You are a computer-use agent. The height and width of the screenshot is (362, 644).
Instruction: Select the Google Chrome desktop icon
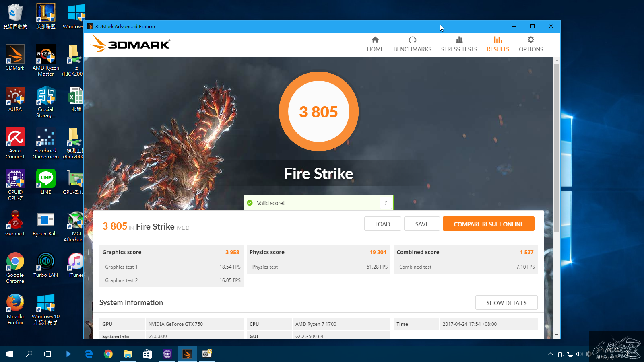click(15, 268)
